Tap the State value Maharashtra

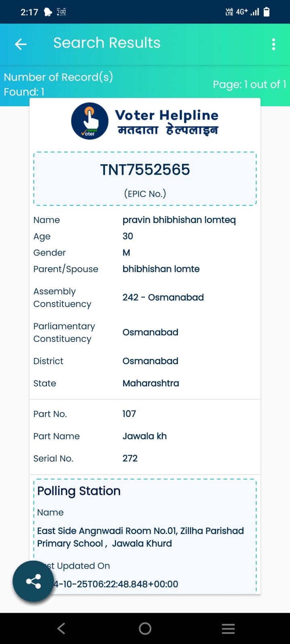click(x=151, y=383)
